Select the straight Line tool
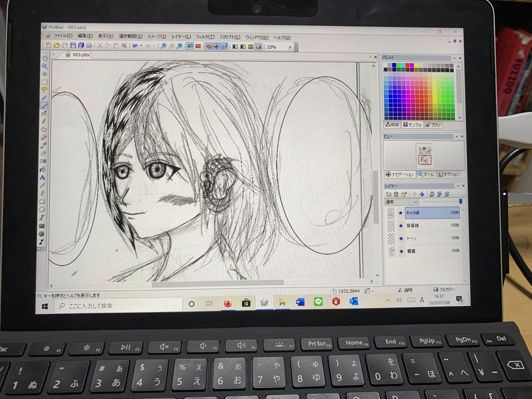The height and width of the screenshot is (399, 532). coord(42,185)
